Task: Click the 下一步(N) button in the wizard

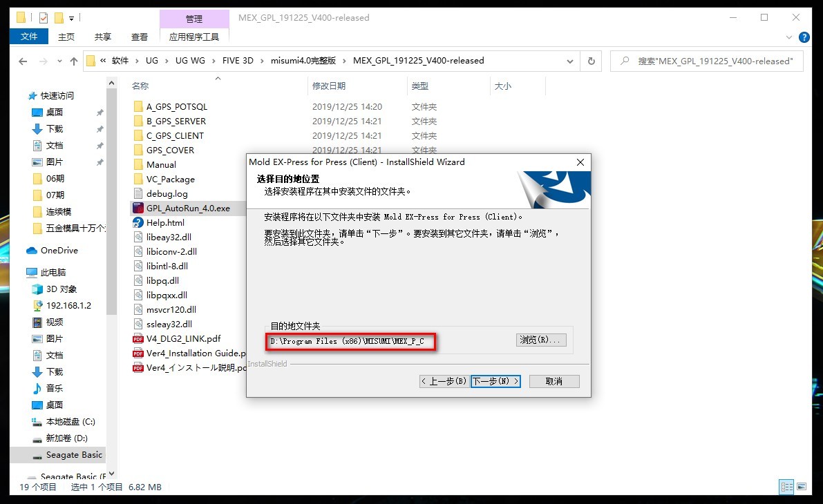Action: coord(495,381)
